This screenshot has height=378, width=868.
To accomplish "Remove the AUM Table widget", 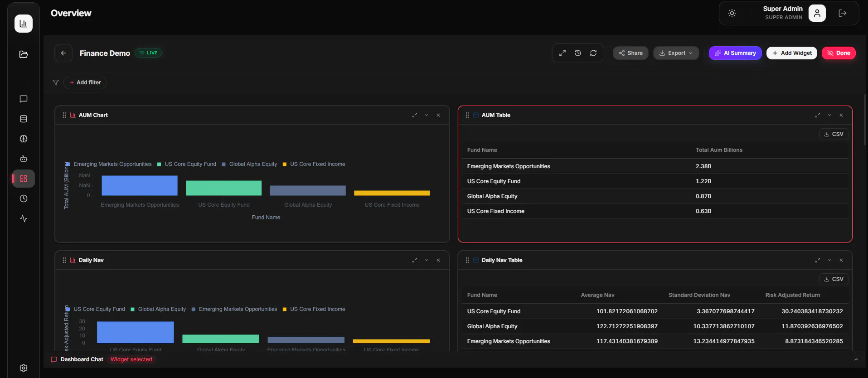I will pos(841,115).
